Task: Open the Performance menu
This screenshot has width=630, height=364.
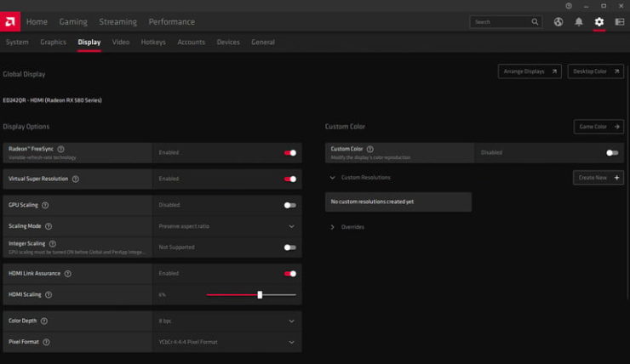Action: 172,22
